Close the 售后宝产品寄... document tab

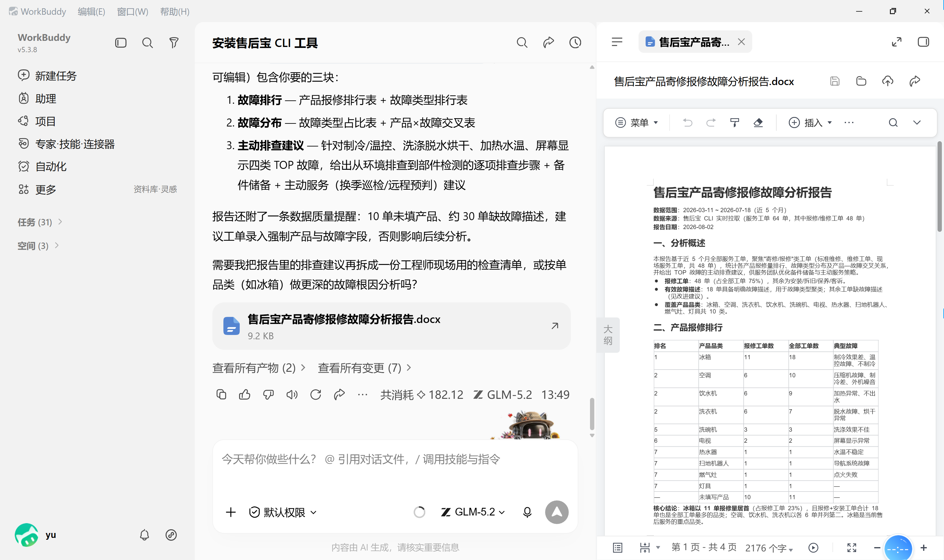pos(741,42)
